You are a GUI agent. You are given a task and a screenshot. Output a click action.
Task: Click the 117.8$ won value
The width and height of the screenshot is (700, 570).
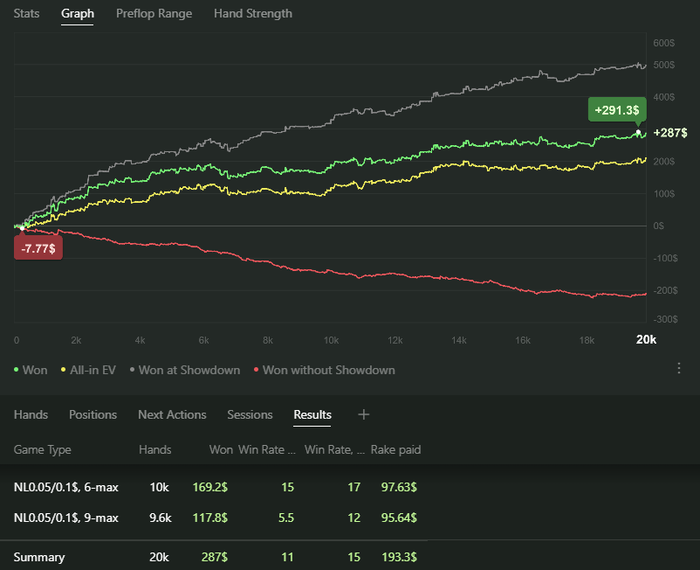210,518
